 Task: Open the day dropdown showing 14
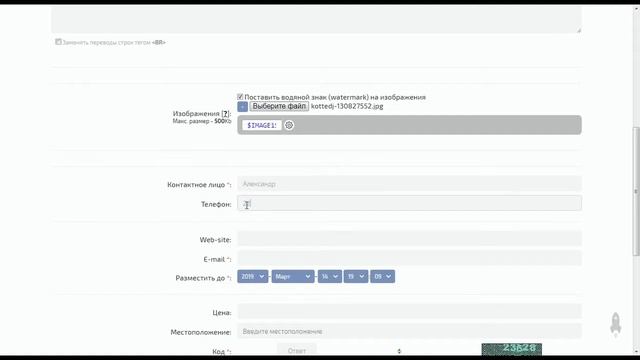330,276
